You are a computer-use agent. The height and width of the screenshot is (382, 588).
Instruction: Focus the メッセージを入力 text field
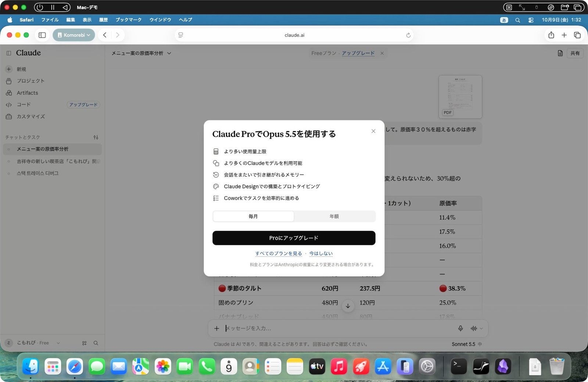coord(338,328)
